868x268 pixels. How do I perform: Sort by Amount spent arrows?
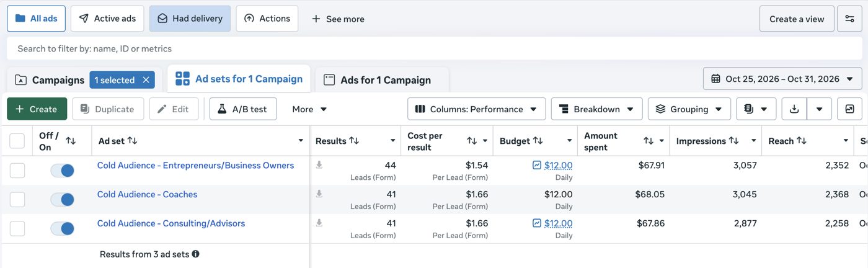coord(649,141)
